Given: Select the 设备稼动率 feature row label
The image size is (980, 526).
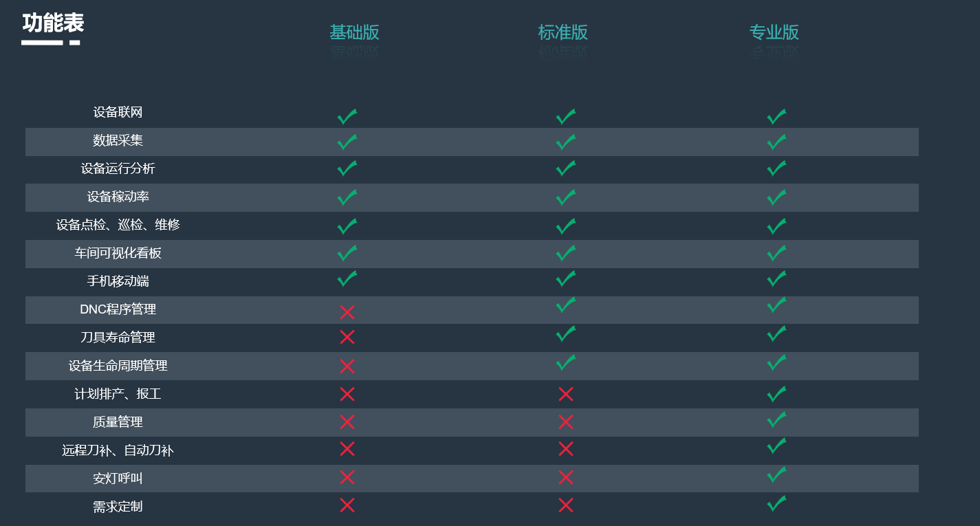Looking at the screenshot, I should tap(118, 197).
